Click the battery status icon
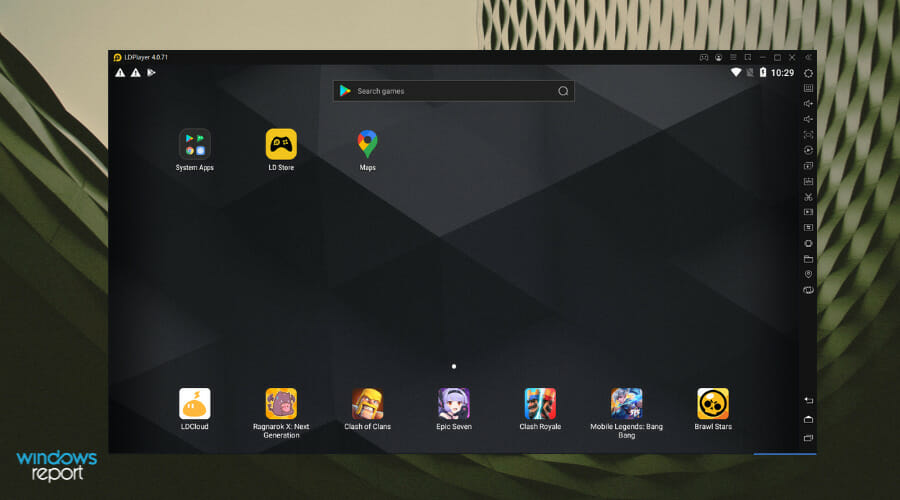The image size is (900, 500). 763,72
